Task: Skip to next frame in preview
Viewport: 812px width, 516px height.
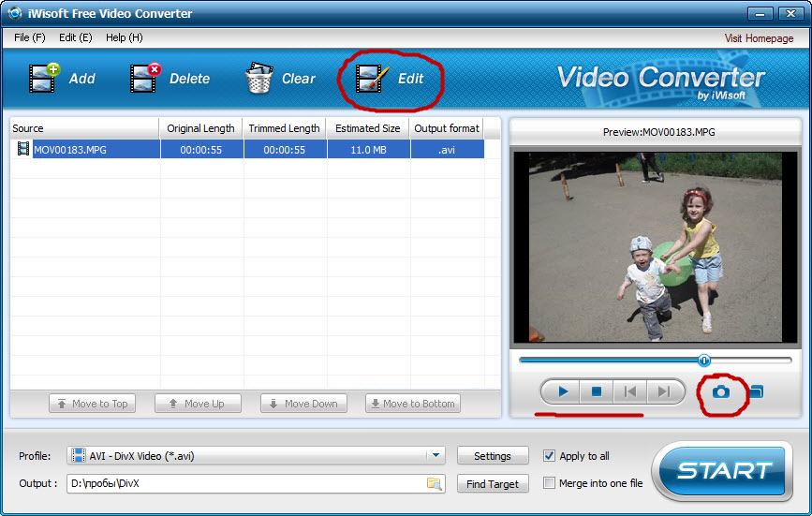Action: [x=663, y=391]
